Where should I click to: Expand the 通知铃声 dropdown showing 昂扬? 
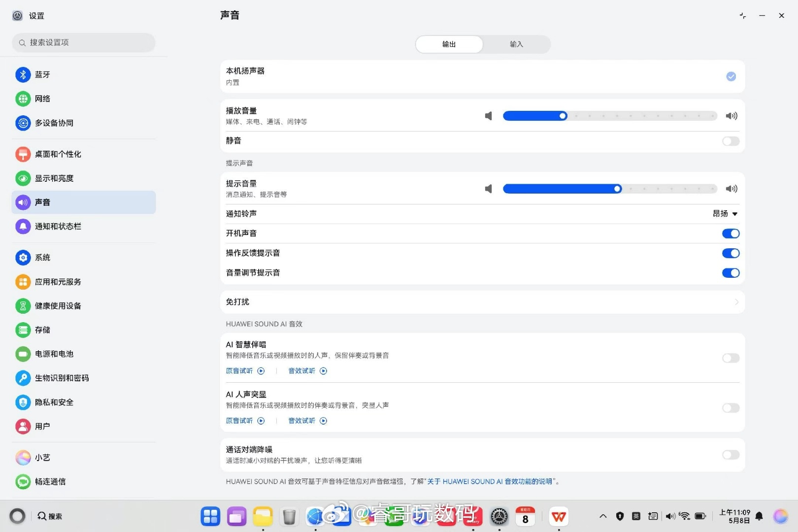(x=725, y=214)
